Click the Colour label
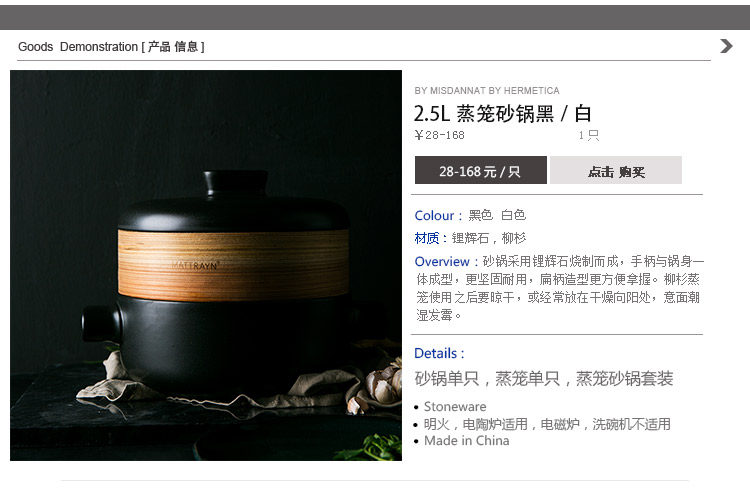The image size is (750, 490). coord(438,215)
